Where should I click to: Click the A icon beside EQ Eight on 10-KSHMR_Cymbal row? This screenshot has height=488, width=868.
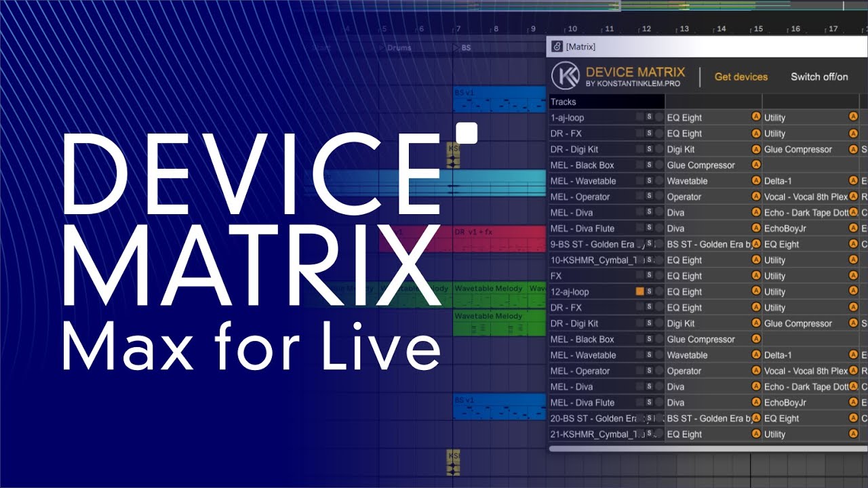756,260
